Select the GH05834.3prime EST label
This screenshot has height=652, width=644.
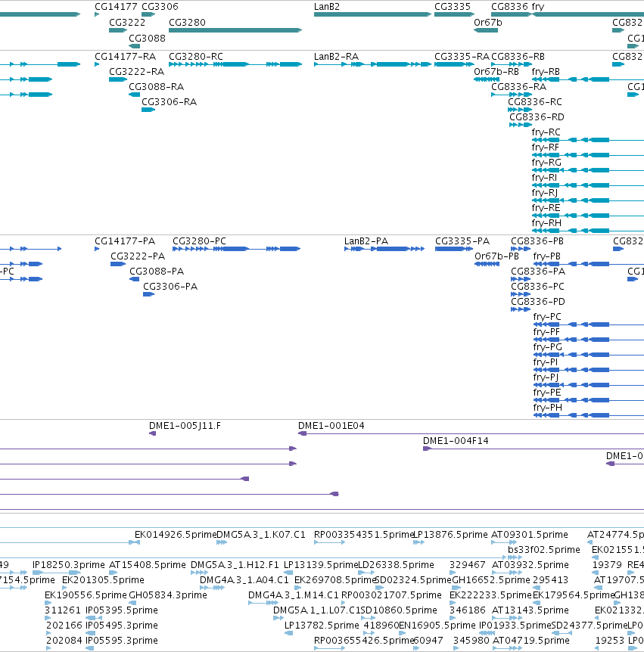168,595
